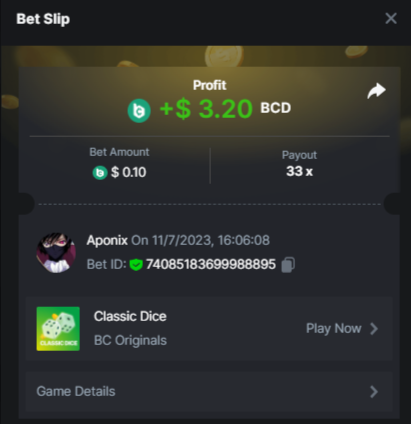Click the coin icon beside Bet Amount
The image size is (411, 424).
pos(100,173)
